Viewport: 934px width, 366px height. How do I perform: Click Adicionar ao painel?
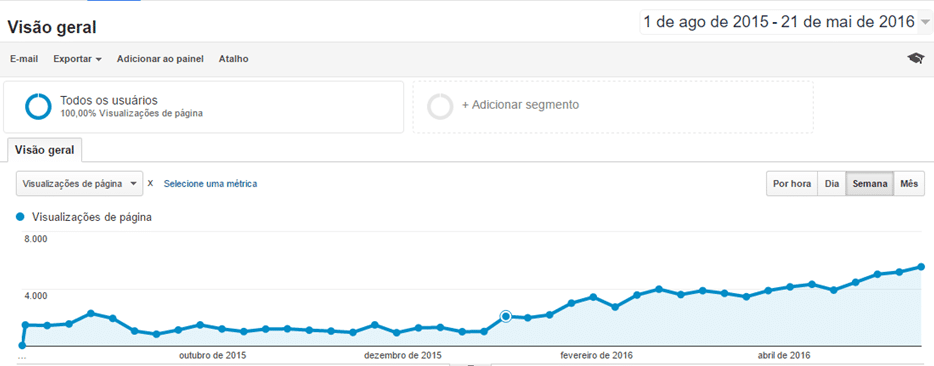click(160, 59)
